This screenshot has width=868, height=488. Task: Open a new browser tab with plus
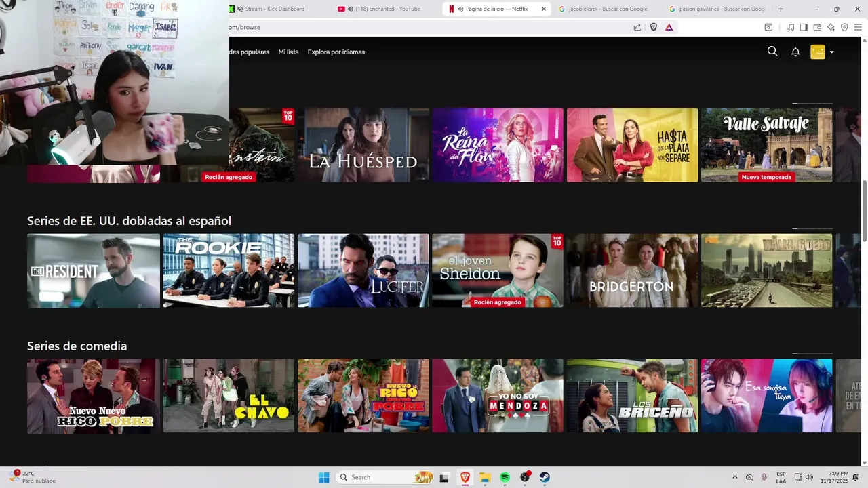tap(781, 9)
